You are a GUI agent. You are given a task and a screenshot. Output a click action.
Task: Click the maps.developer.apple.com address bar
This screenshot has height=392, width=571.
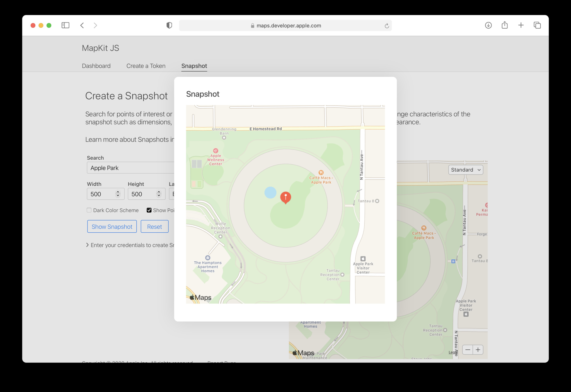click(285, 25)
